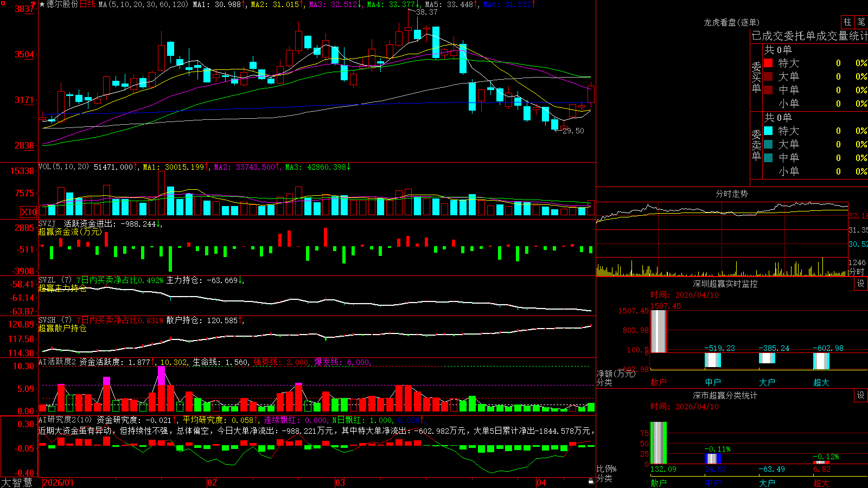Open 设 settings for 深圳超赢实时监控

861,284
